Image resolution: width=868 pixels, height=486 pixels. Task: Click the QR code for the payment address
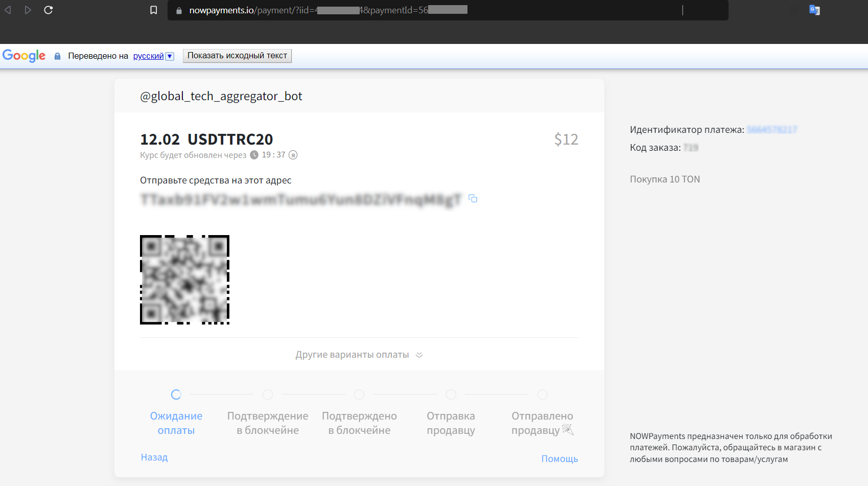pyautogui.click(x=184, y=280)
